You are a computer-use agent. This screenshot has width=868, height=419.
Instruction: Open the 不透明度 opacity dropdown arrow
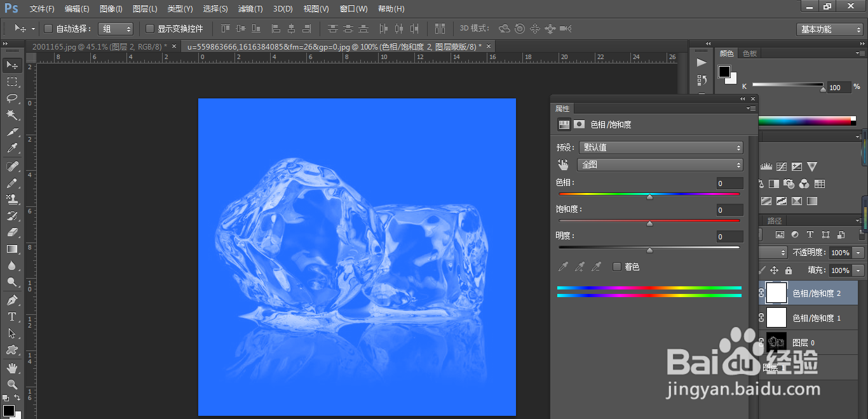click(x=859, y=253)
